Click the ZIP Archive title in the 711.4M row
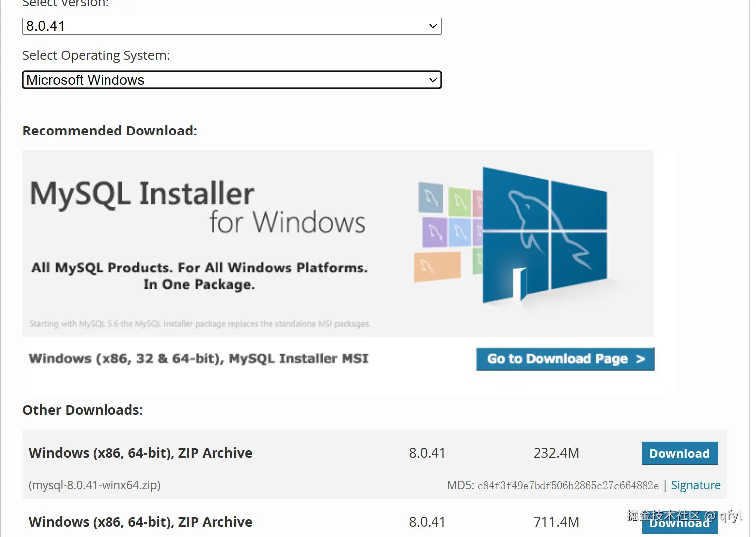Viewport: 756px width, 537px height. click(140, 522)
